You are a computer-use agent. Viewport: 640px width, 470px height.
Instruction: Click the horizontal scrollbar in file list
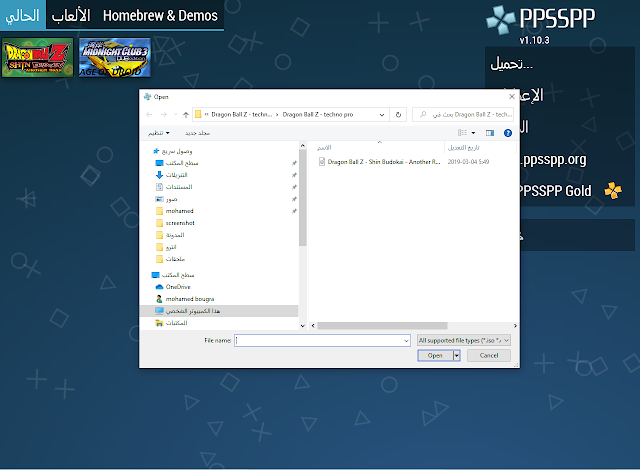pyautogui.click(x=382, y=326)
